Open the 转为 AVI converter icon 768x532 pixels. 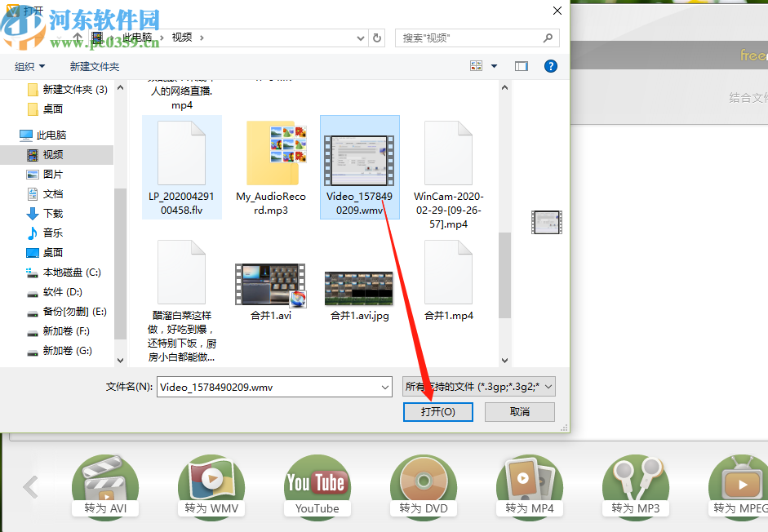[x=105, y=486]
